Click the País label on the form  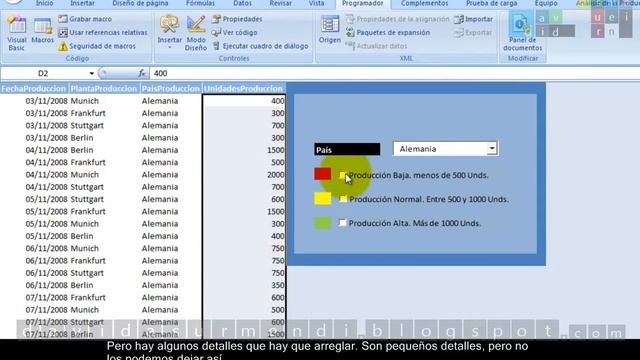[x=347, y=149]
